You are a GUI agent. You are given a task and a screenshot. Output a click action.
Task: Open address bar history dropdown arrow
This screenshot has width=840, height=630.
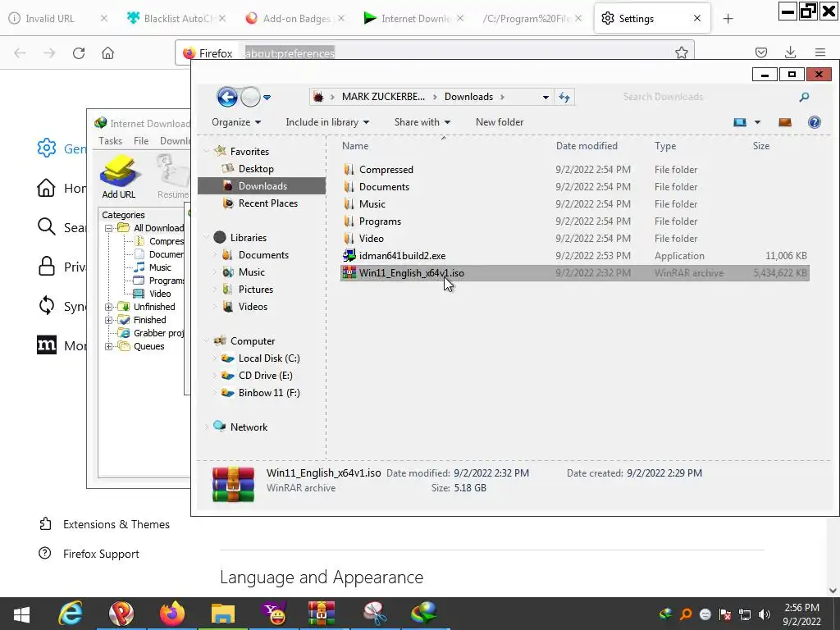pyautogui.click(x=546, y=97)
